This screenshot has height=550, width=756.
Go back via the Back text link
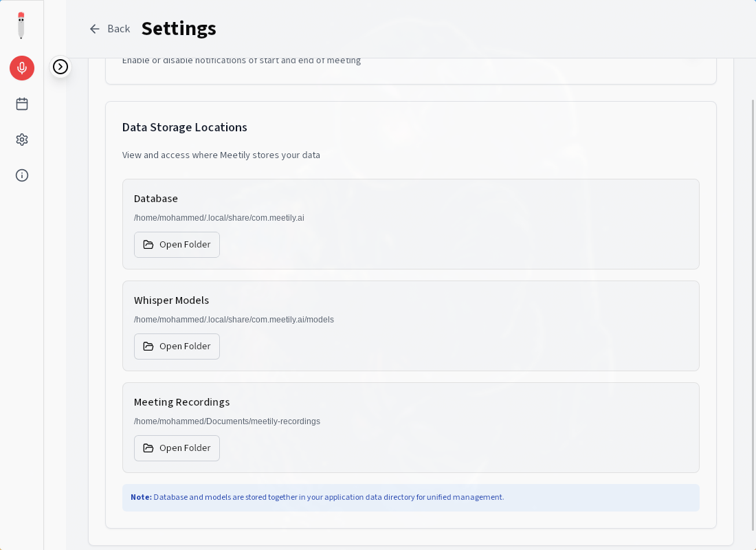click(x=119, y=29)
